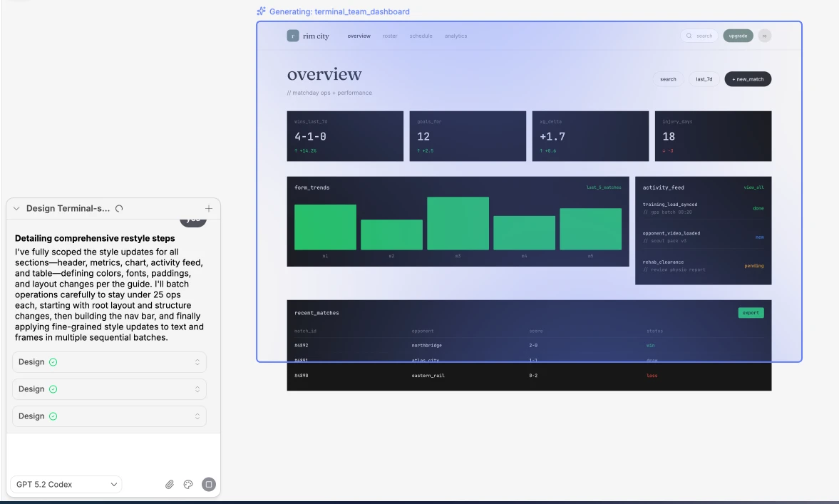The height and width of the screenshot is (504, 839).
Task: Expand the third Design step row
Action: point(109,416)
